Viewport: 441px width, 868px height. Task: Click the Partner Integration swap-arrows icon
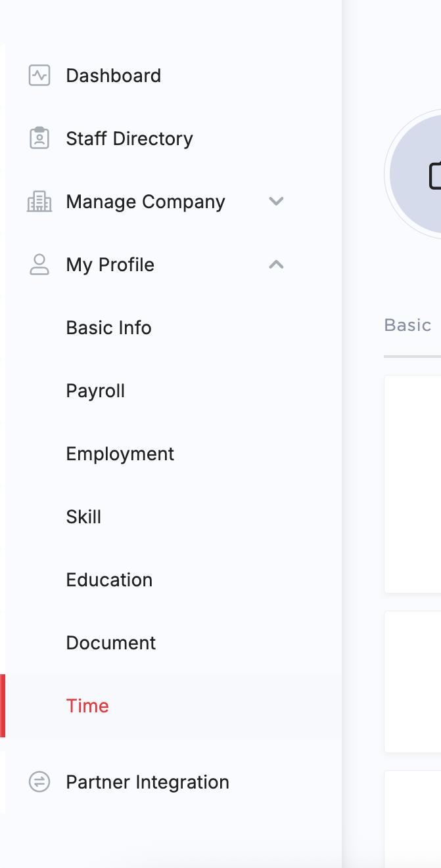[x=39, y=782]
